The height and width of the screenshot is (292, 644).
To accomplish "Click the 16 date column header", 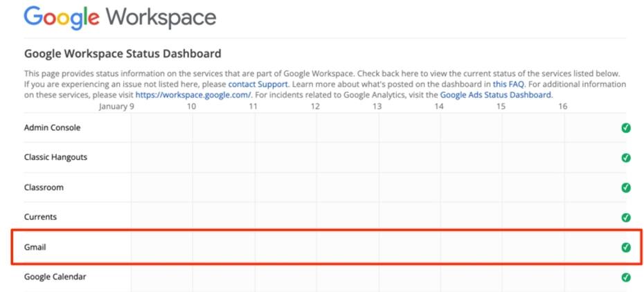I will [x=562, y=107].
